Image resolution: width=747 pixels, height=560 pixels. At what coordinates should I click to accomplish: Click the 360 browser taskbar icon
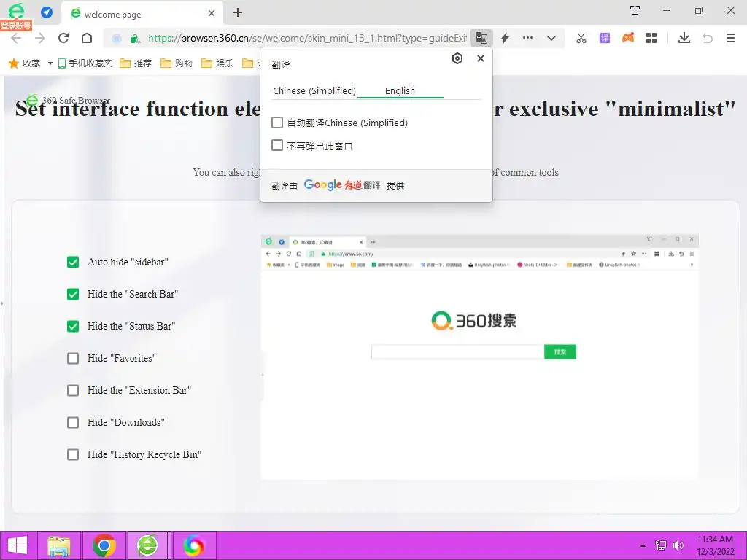pos(147,545)
